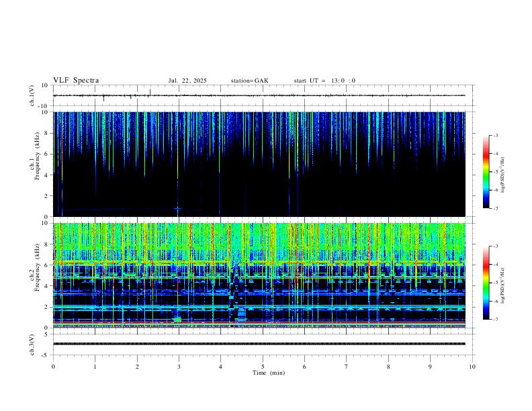This screenshot has height=411, width=532.
Task: Click the ch.3(V) axis label
Action: 32,345
